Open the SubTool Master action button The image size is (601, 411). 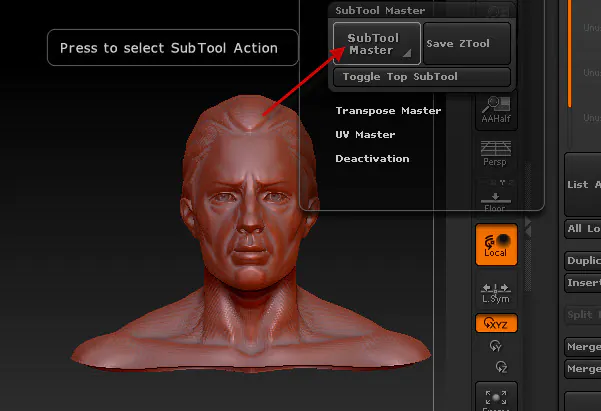[x=377, y=43]
